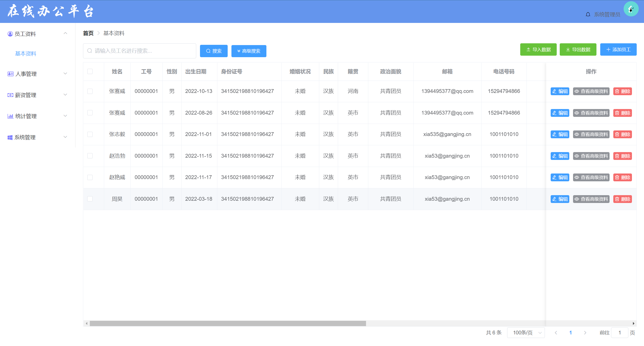The image size is (644, 346).
Task: Click the 人事管理 ID card icon
Action: click(10, 74)
